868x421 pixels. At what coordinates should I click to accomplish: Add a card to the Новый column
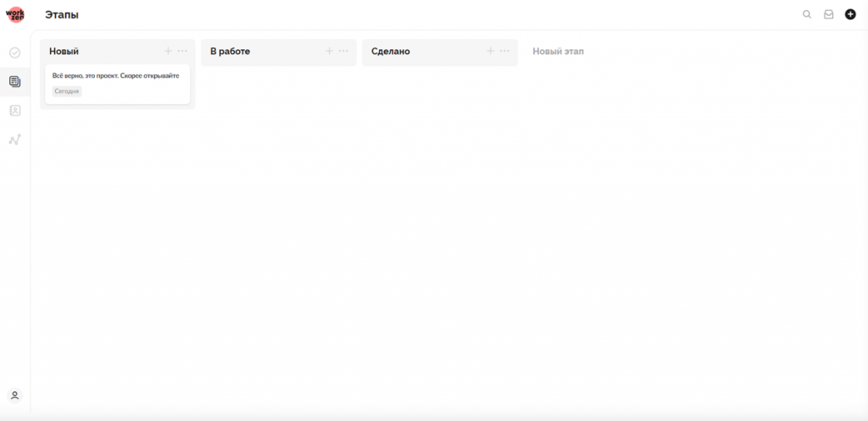(x=169, y=51)
